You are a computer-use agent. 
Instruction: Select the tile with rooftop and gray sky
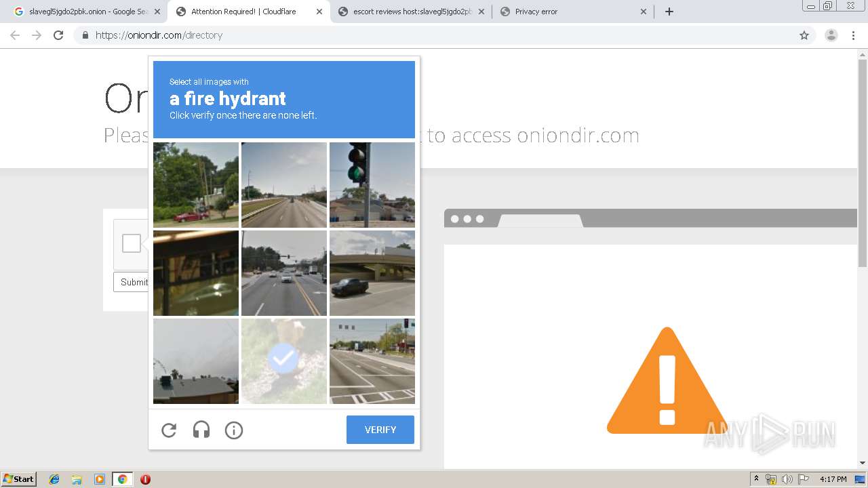click(x=196, y=361)
